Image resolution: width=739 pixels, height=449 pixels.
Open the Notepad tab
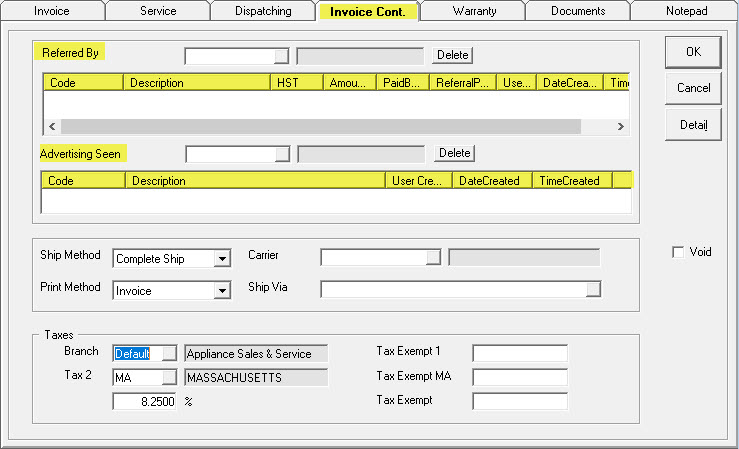point(685,11)
